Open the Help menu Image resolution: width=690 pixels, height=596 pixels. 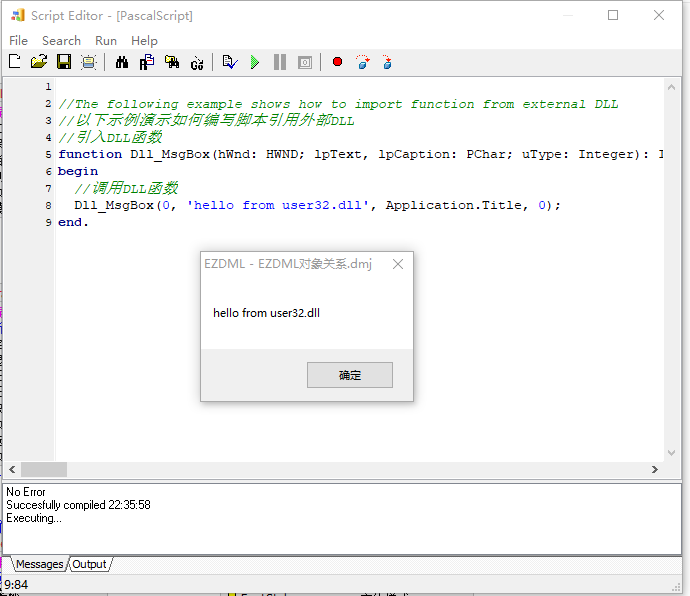tap(144, 40)
